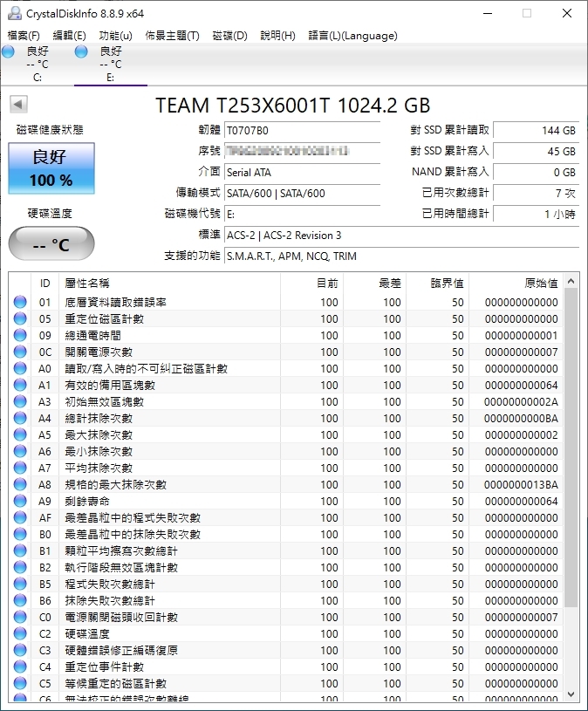The height and width of the screenshot is (711, 588).
Task: Click the ID column header
Action: [44, 284]
